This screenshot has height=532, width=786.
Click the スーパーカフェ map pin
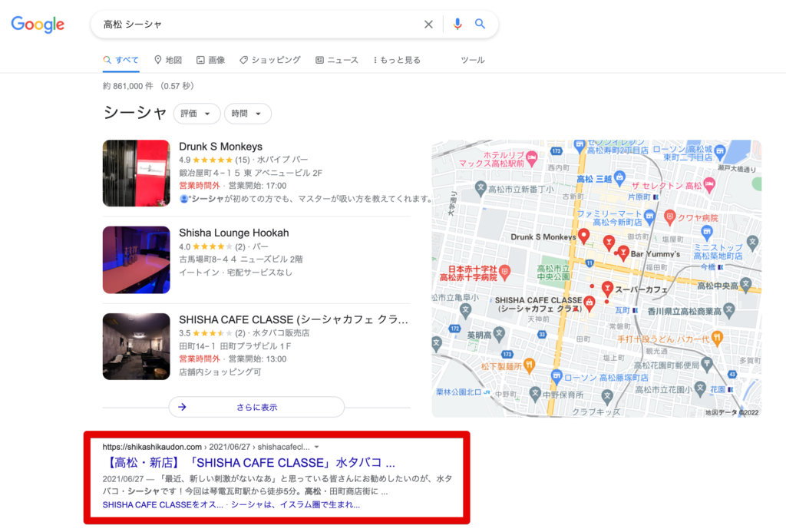pos(607,289)
